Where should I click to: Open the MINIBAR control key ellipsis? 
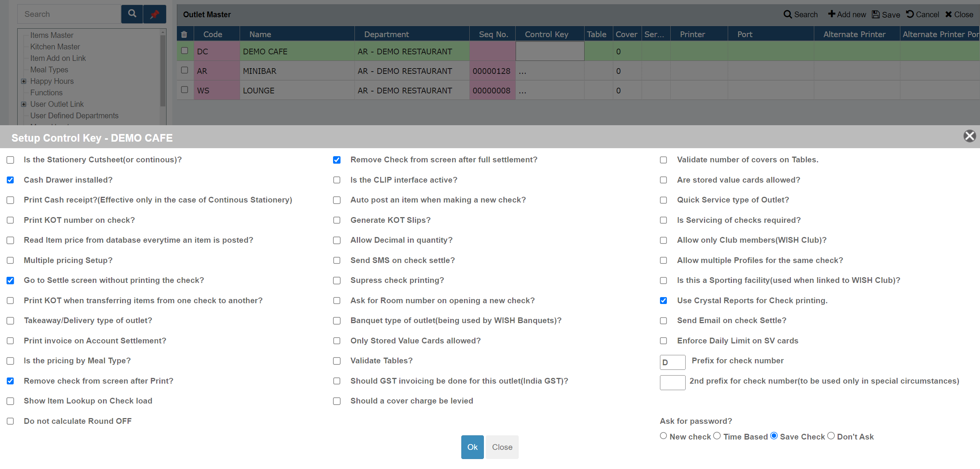523,71
